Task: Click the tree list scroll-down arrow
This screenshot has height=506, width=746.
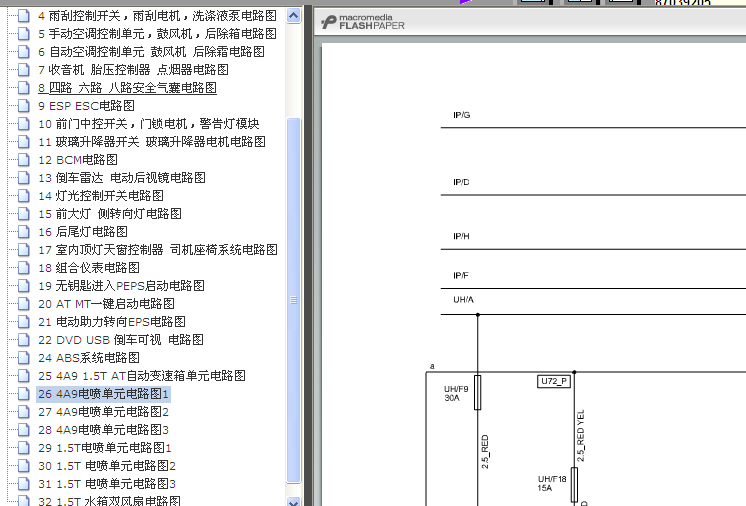Action: (293, 500)
